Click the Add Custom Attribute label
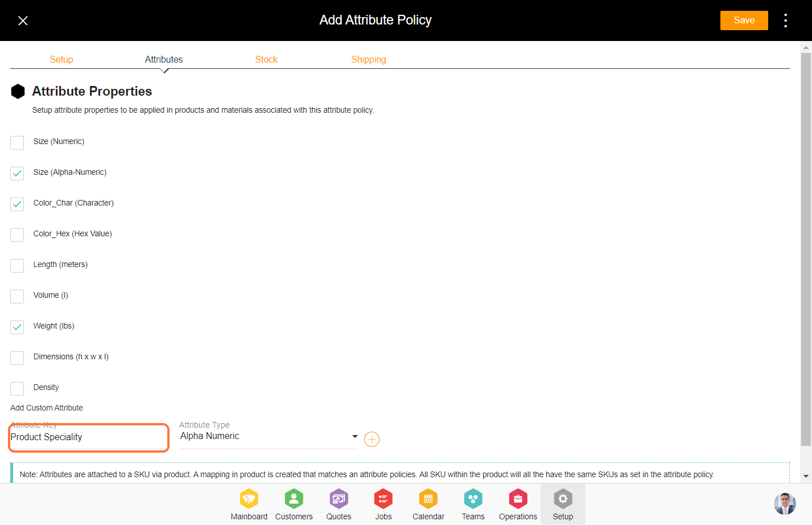Viewport: 812px width, 525px height. tap(47, 408)
